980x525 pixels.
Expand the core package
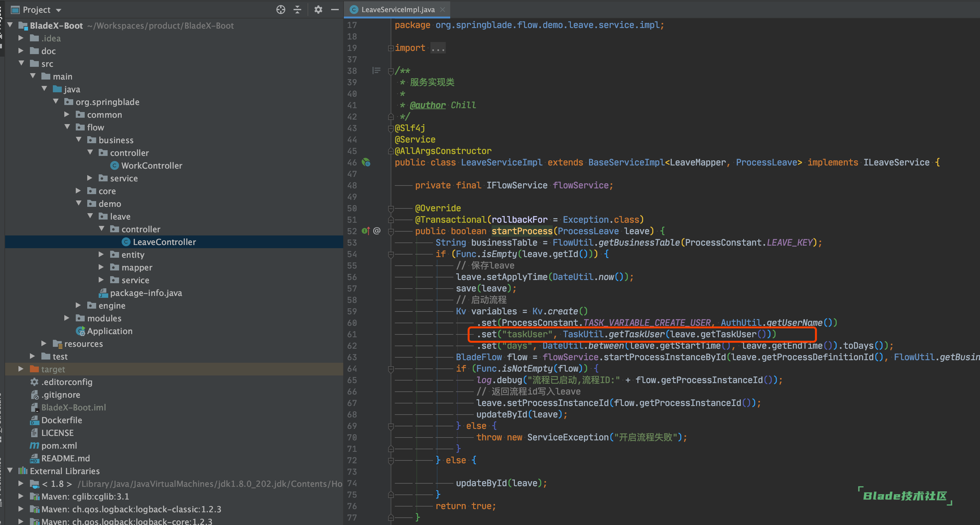pyautogui.click(x=78, y=191)
